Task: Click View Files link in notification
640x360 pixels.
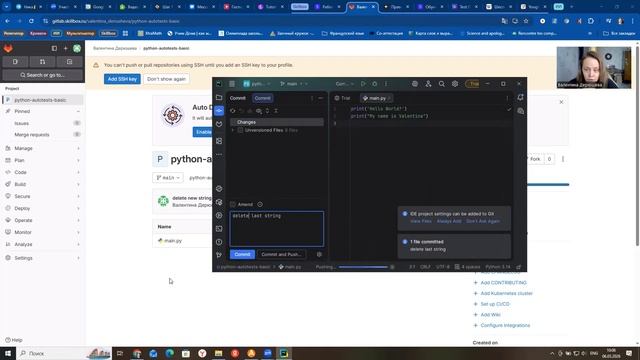Action: coord(421,221)
